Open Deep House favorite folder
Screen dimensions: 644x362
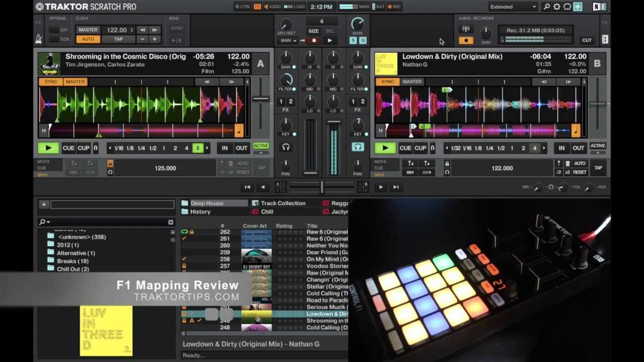215,203
